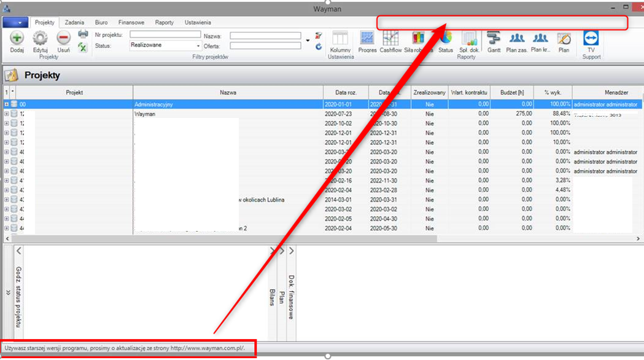Click the Administracyjny name cell

click(x=228, y=104)
